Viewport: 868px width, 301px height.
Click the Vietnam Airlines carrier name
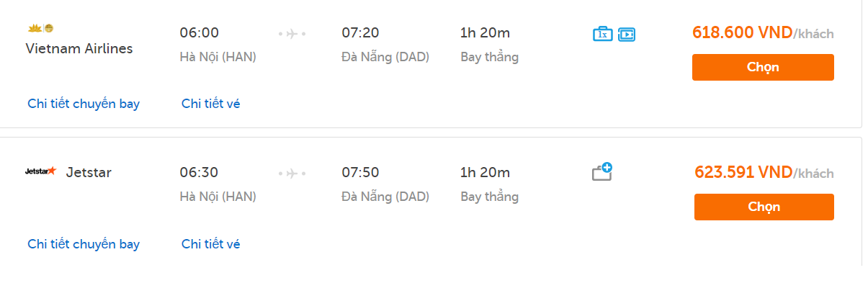[79, 49]
